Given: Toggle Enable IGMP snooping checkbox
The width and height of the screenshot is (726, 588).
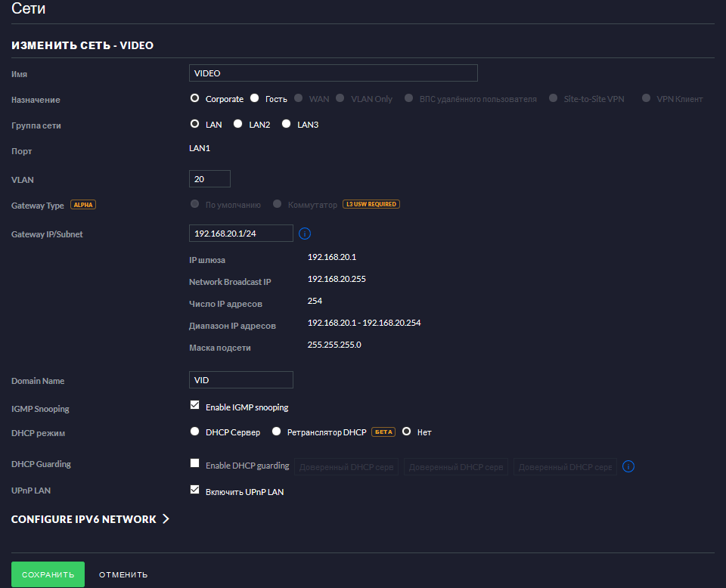Looking at the screenshot, I should 194,406.
